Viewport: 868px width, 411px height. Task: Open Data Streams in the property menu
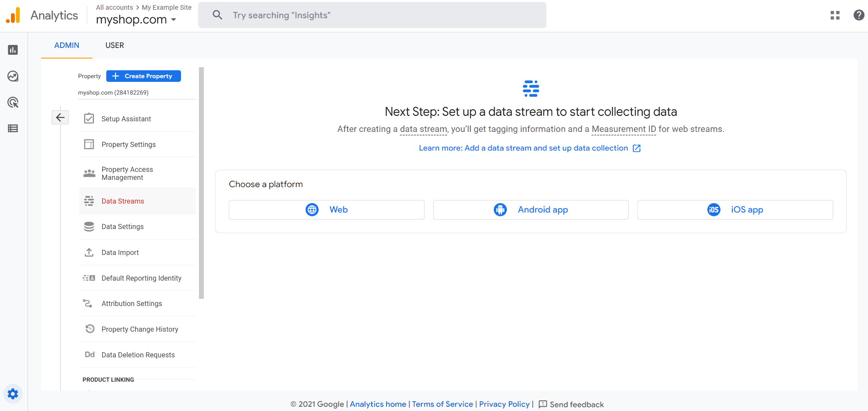coord(122,201)
